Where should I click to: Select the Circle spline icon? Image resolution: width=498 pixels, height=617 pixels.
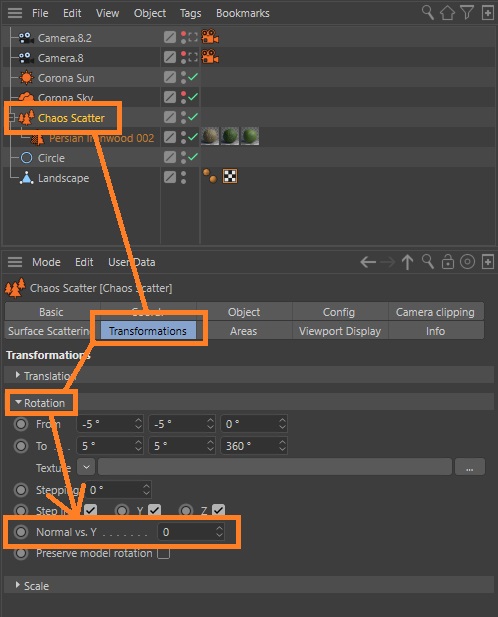click(26, 158)
